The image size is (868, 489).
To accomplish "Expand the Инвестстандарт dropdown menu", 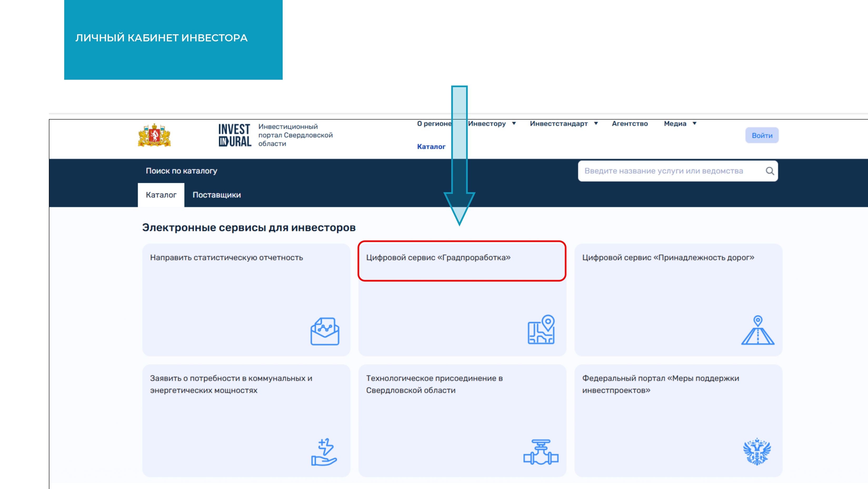I will pyautogui.click(x=563, y=123).
